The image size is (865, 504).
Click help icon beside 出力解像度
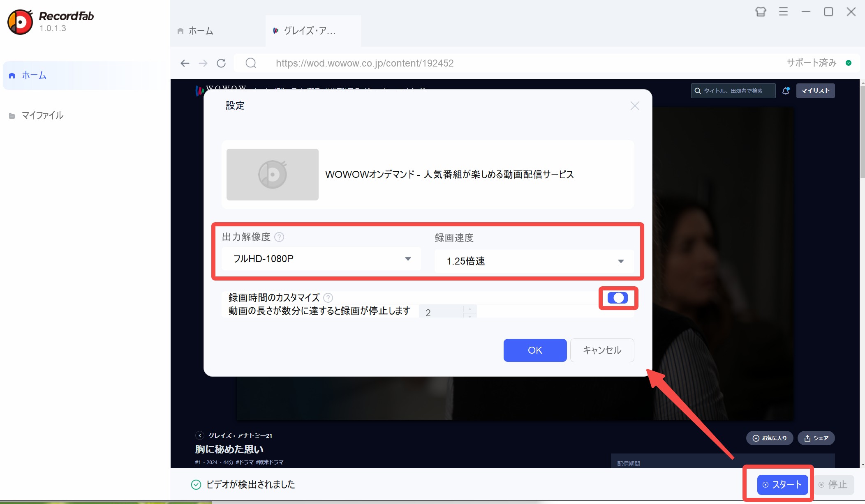click(x=279, y=237)
